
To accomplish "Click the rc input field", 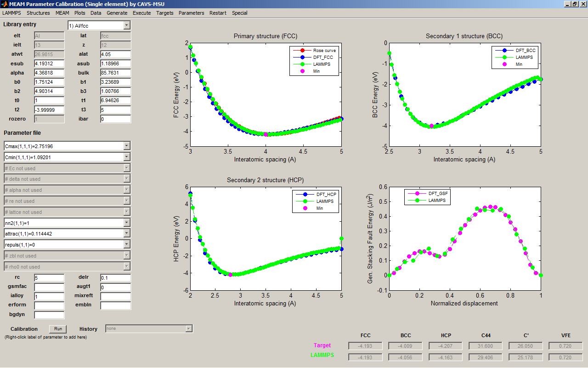I will click(x=49, y=278).
